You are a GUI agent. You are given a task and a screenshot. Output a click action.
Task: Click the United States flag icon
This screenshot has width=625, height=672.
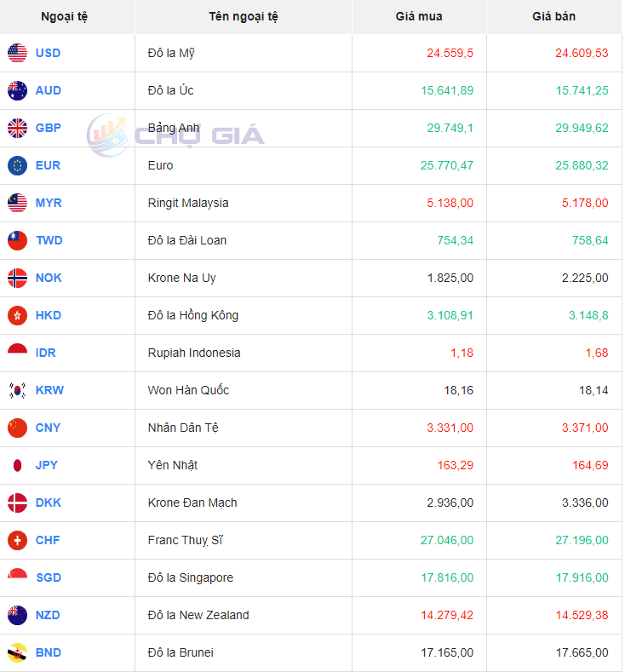click(17, 53)
